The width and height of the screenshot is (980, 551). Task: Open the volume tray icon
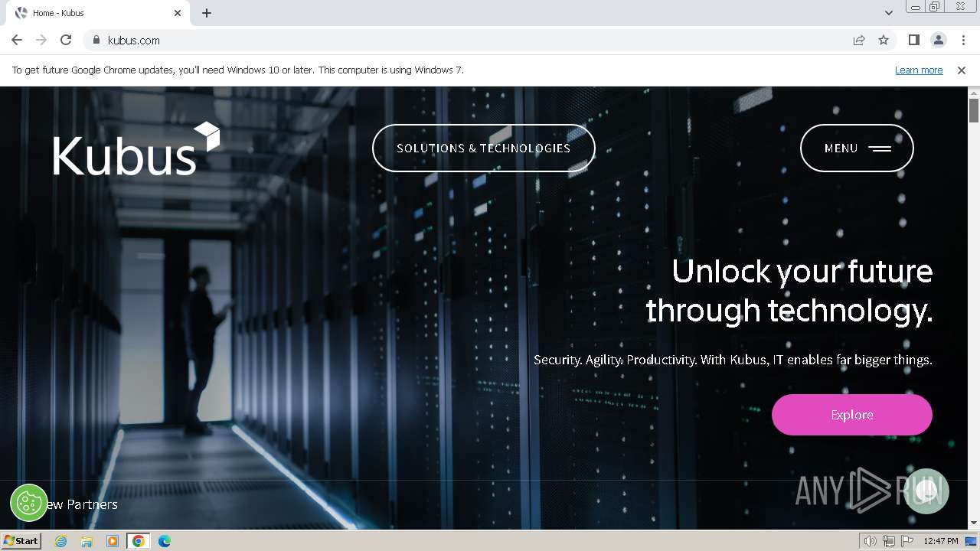(871, 541)
